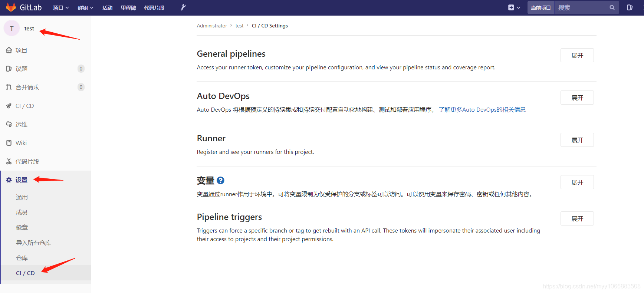Click Administrator breadcrumb link
The width and height of the screenshot is (644, 293).
click(x=212, y=26)
